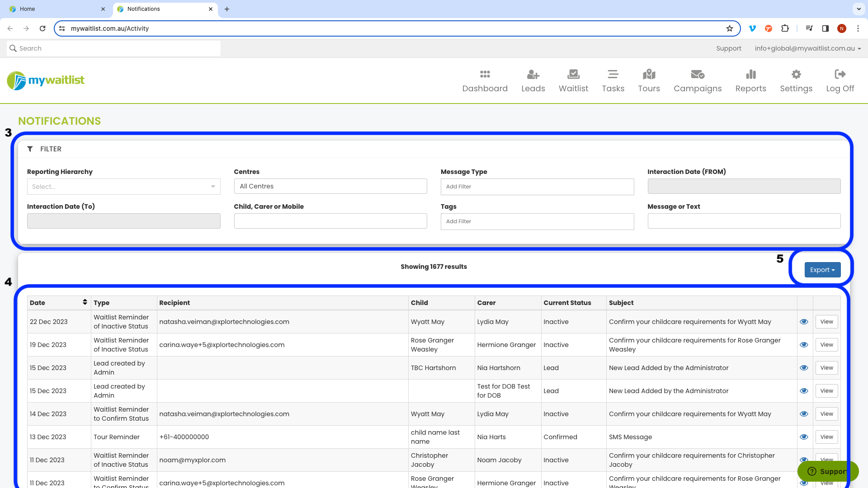Screen dimensions: 868x488
Task: Open the Reports chart icon
Action: [x=750, y=75]
